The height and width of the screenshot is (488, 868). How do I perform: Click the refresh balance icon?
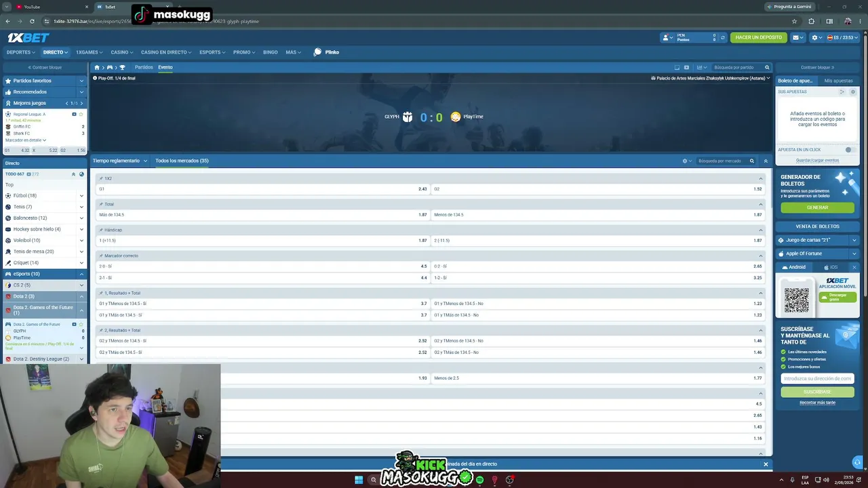click(x=723, y=38)
